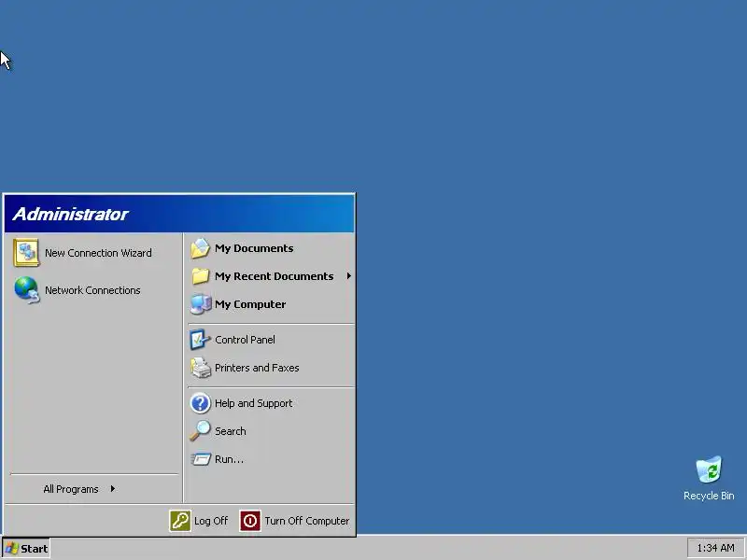Click the Start button label
Image resolution: width=747 pixels, height=560 pixels.
(35, 549)
